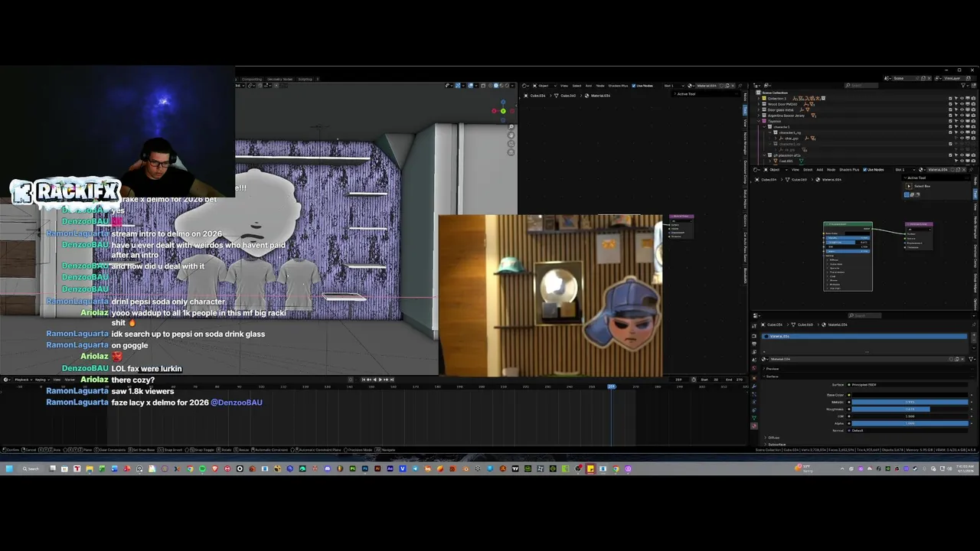Hide Collection 1 with its eye icon
This screenshot has height=551, width=980.
962,98
